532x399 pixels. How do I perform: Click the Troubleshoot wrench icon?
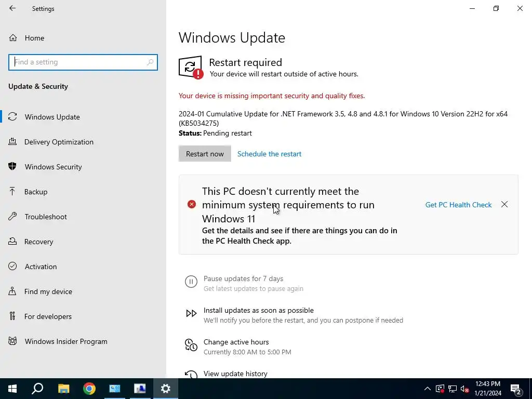click(12, 216)
